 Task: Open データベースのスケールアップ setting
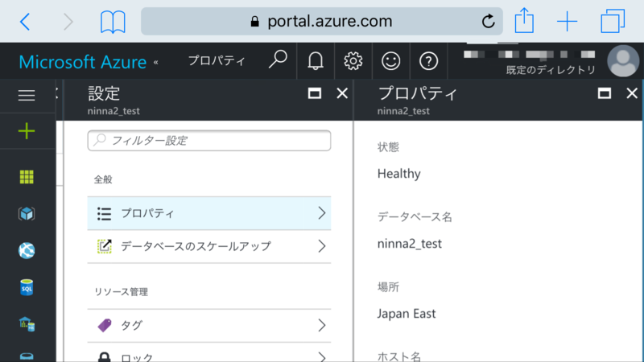point(209,246)
